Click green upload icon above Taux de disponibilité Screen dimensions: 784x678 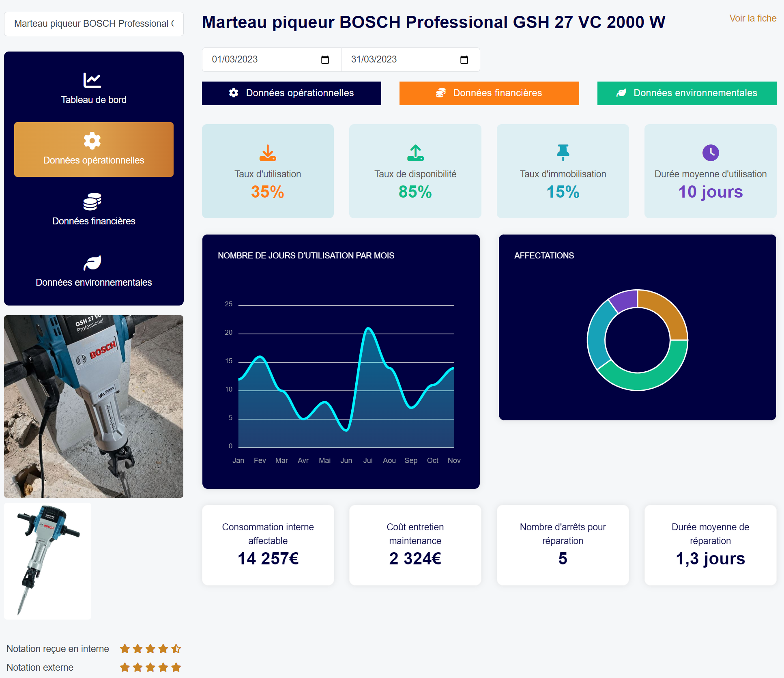pos(415,153)
